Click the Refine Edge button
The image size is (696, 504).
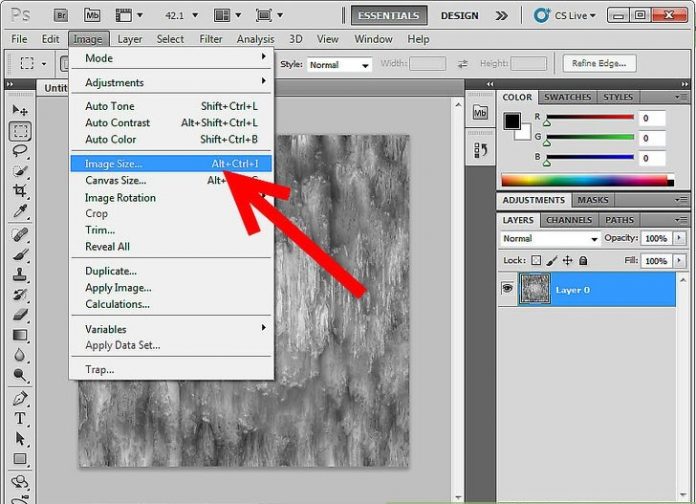[x=599, y=64]
